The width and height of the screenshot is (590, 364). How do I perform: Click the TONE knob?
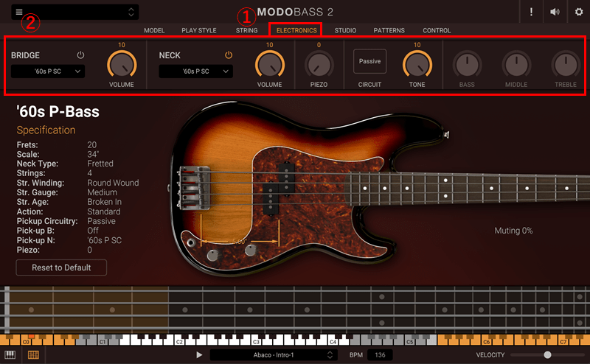417,65
